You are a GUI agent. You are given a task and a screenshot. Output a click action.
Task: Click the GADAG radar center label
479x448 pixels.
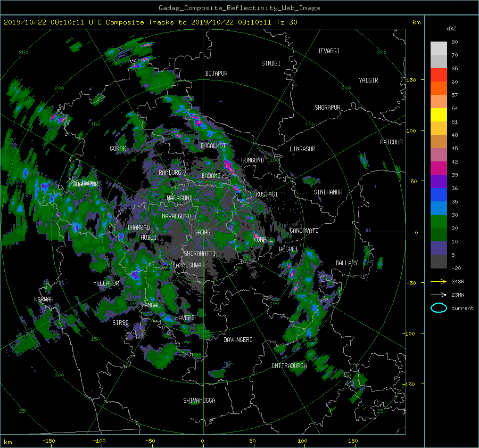tap(203, 232)
